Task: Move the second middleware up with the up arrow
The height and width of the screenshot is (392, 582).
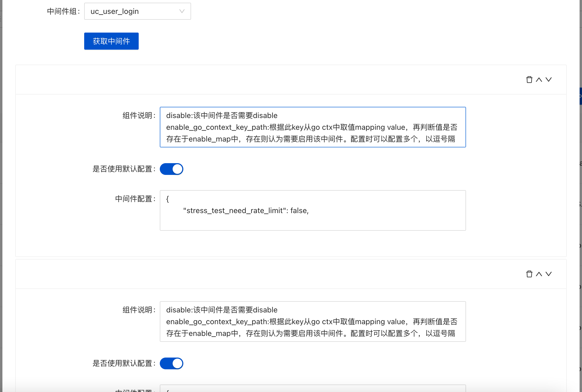Action: pyautogui.click(x=539, y=274)
